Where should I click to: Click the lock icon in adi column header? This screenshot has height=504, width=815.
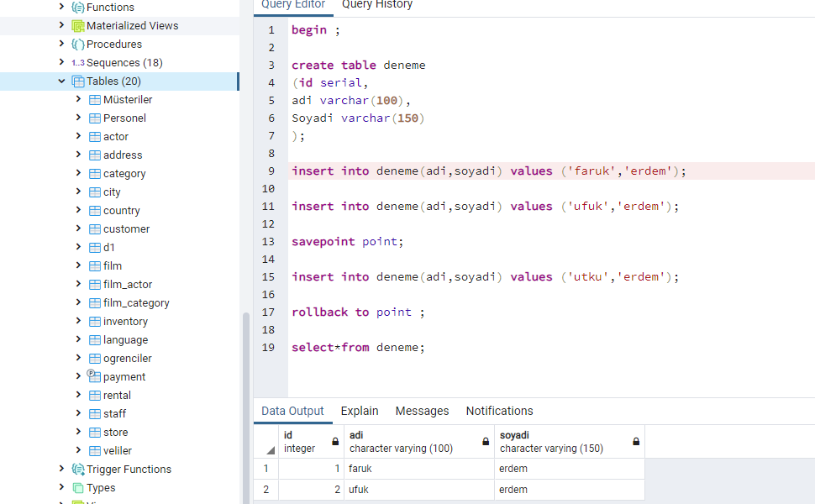point(486,442)
